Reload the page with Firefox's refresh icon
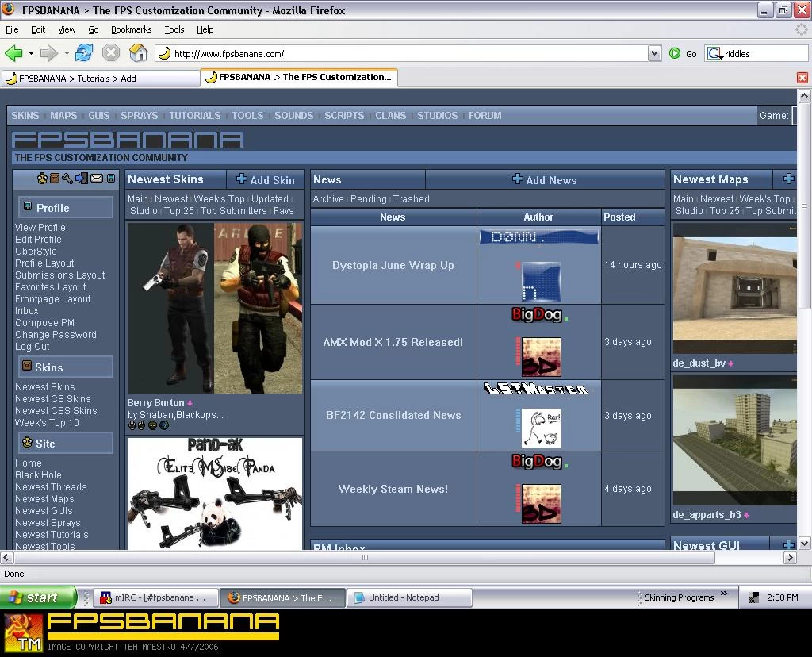812x657 pixels. (x=84, y=53)
